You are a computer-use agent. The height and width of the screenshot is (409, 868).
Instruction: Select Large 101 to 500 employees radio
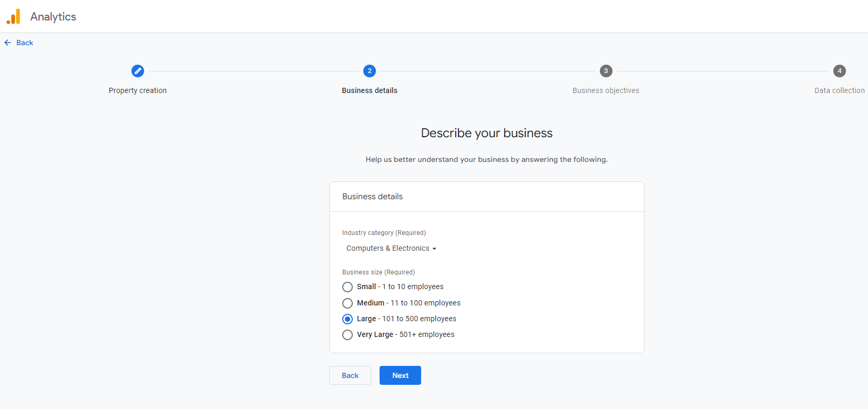pos(348,319)
